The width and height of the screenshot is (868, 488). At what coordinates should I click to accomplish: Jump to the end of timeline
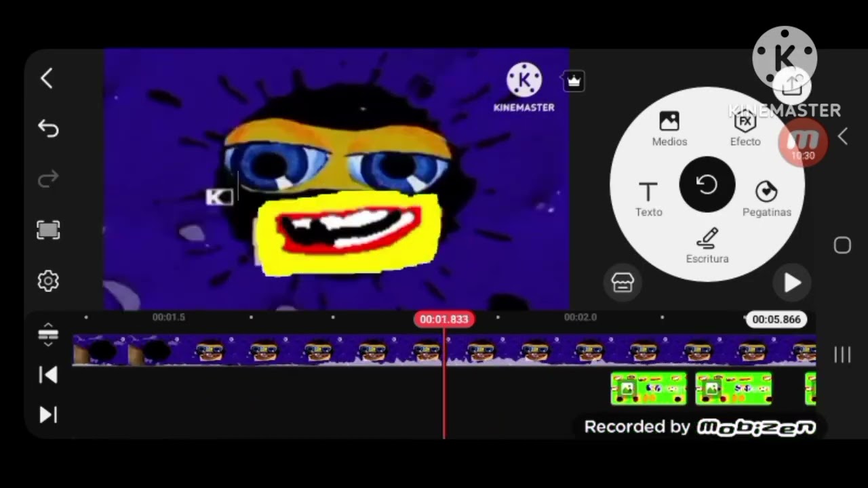click(x=48, y=415)
